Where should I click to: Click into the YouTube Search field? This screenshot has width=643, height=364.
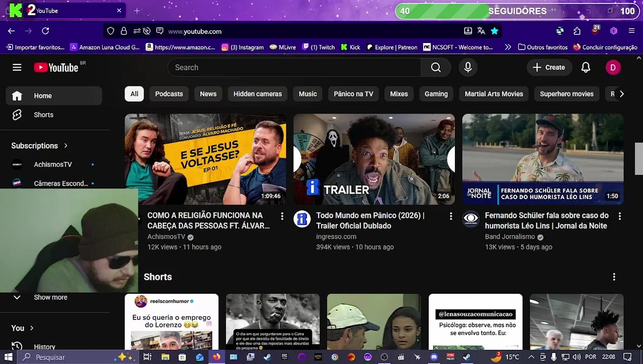pos(294,67)
